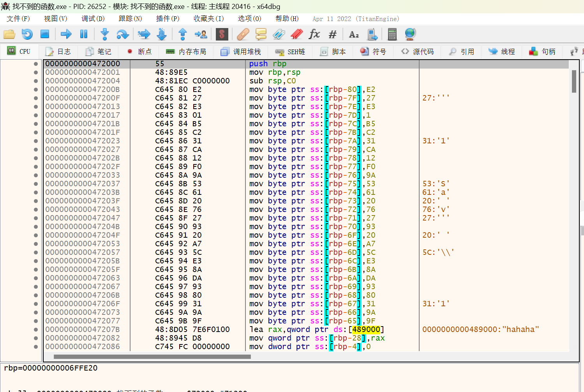584x392 pixels.
Task: Open the Functions fx icon
Action: click(314, 34)
